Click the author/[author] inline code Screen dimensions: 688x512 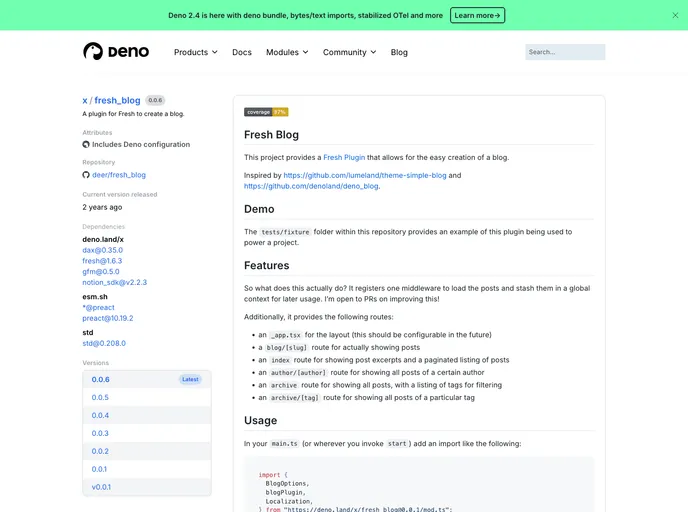(298, 372)
